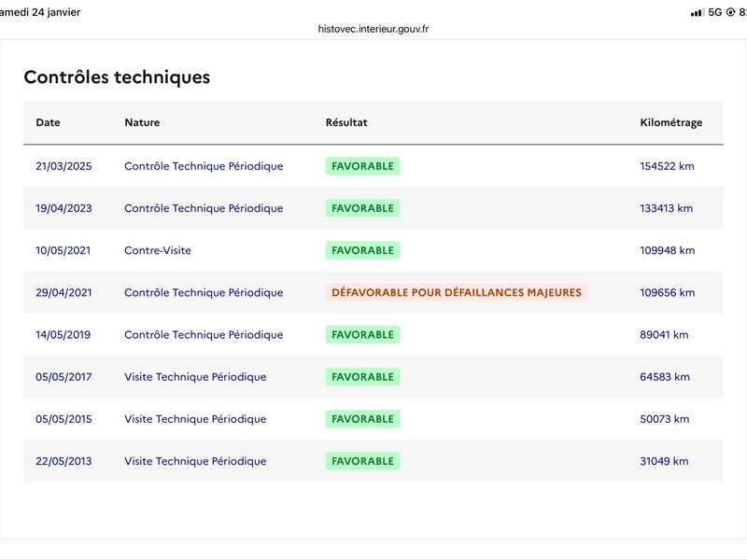Click the Date column header
Screen dimensions: 747x560
pyautogui.click(x=48, y=122)
